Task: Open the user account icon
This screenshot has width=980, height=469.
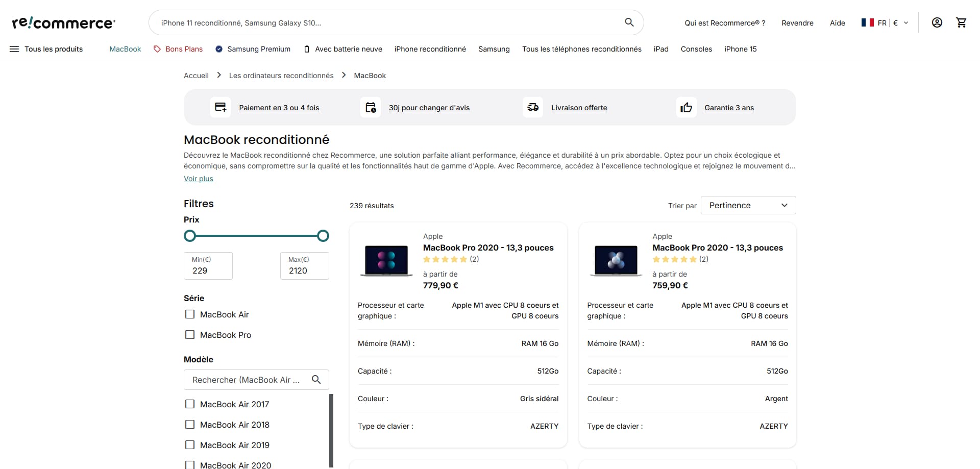Action: (x=937, y=22)
